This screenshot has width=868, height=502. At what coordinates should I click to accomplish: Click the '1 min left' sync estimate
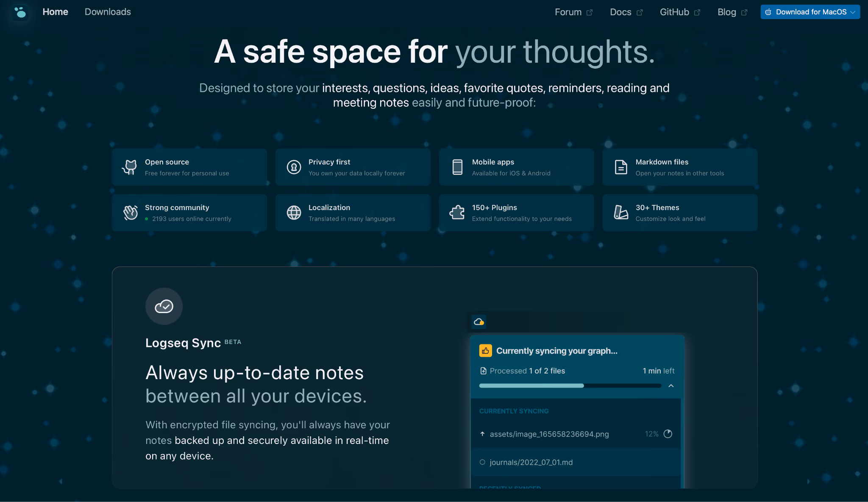point(659,371)
